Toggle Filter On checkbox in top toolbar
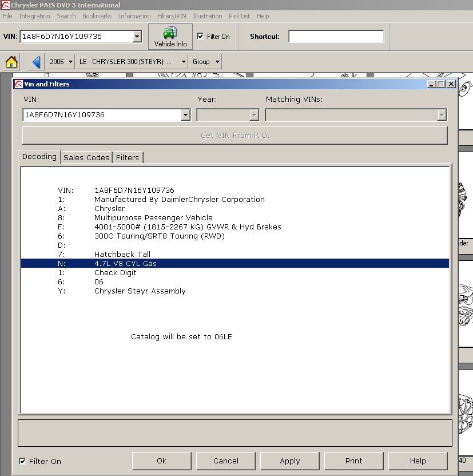 click(x=200, y=37)
